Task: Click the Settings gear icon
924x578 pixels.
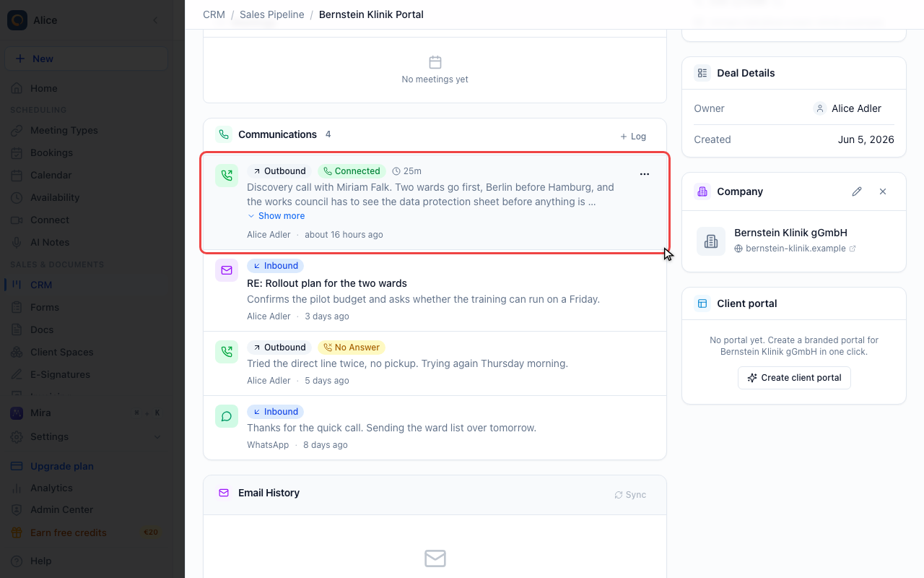Action: pos(17,436)
